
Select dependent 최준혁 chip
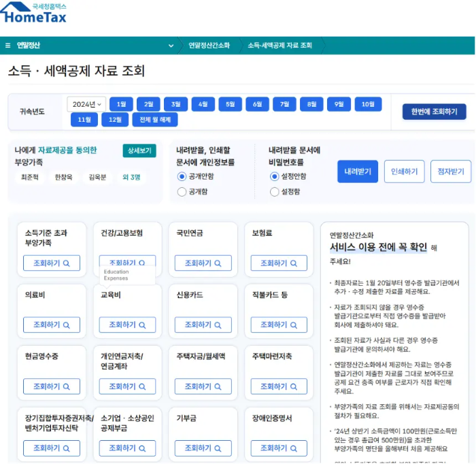tap(30, 178)
